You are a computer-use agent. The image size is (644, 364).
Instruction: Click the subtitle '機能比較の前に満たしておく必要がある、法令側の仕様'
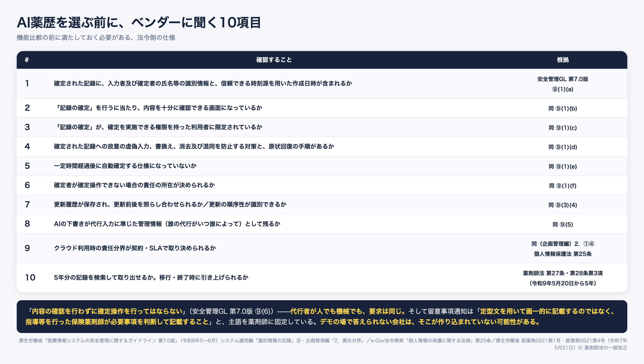[96, 38]
